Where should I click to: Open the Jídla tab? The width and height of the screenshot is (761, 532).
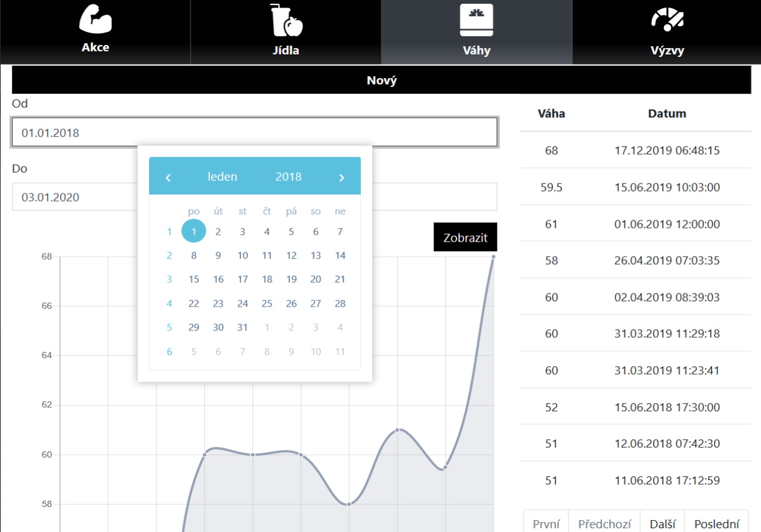286,32
